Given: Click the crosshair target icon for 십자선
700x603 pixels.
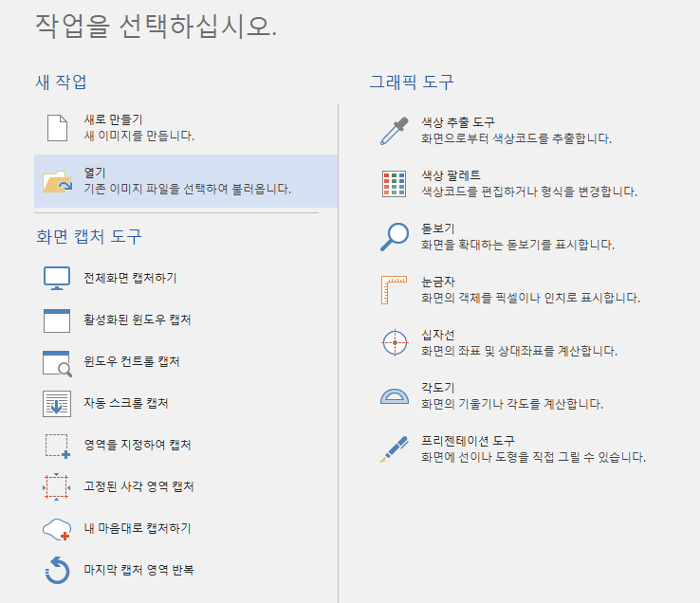Looking at the screenshot, I should (x=395, y=343).
